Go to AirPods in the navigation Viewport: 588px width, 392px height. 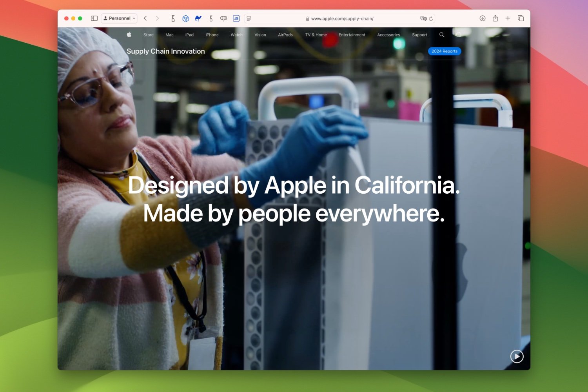click(285, 35)
